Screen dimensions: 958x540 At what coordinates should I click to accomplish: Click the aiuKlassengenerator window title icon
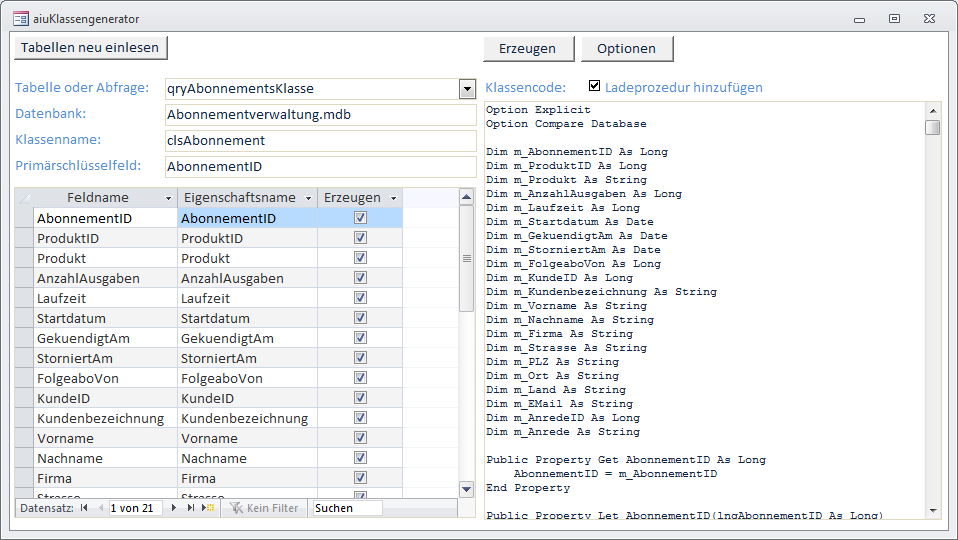click(x=20, y=18)
